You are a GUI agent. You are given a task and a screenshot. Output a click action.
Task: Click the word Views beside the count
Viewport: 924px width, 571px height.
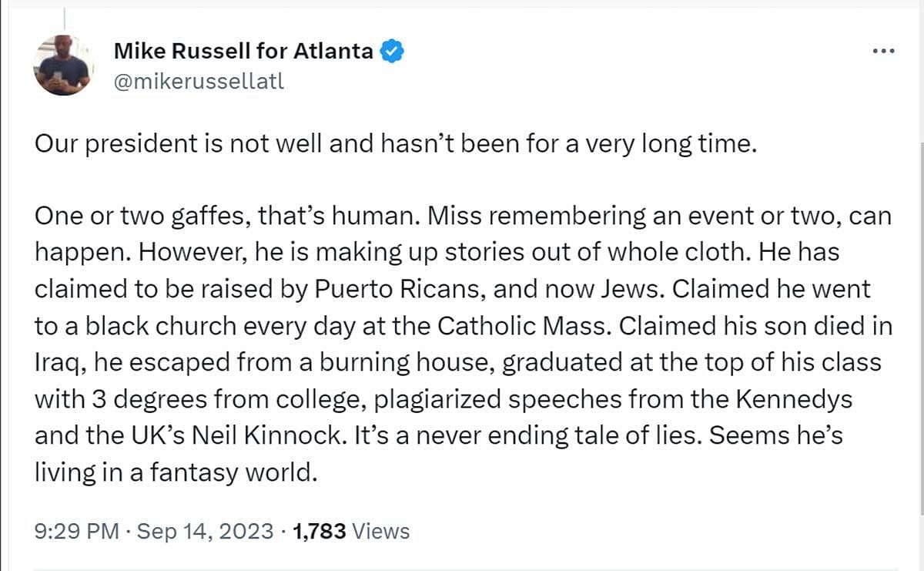point(381,531)
